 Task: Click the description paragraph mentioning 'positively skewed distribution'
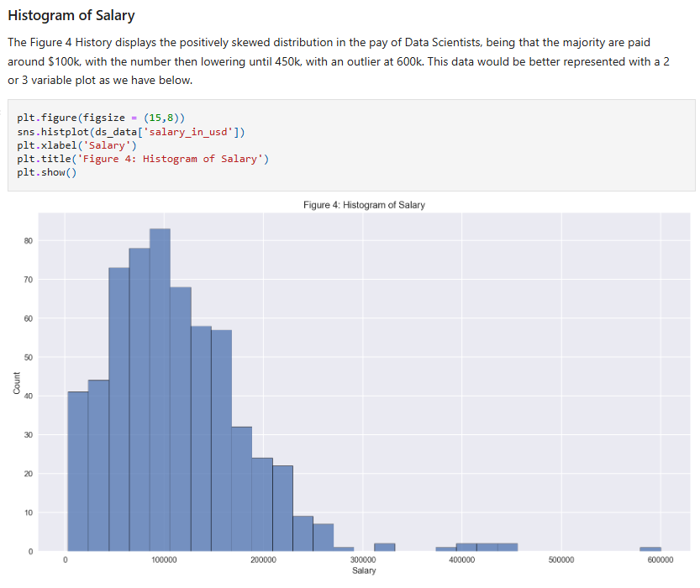(339, 61)
